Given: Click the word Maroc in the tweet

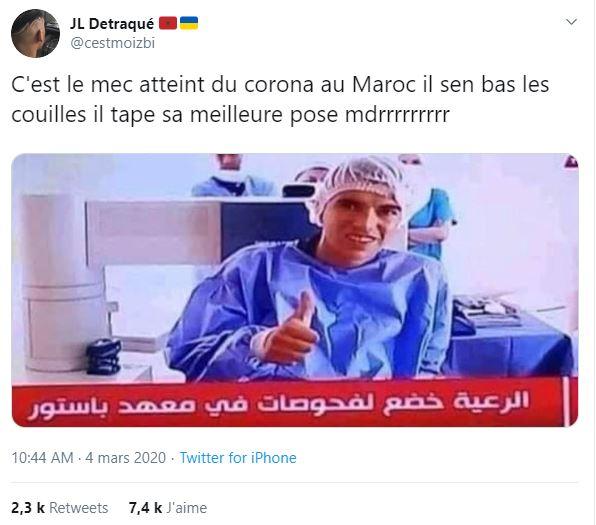Looking at the screenshot, I should pos(384,84).
